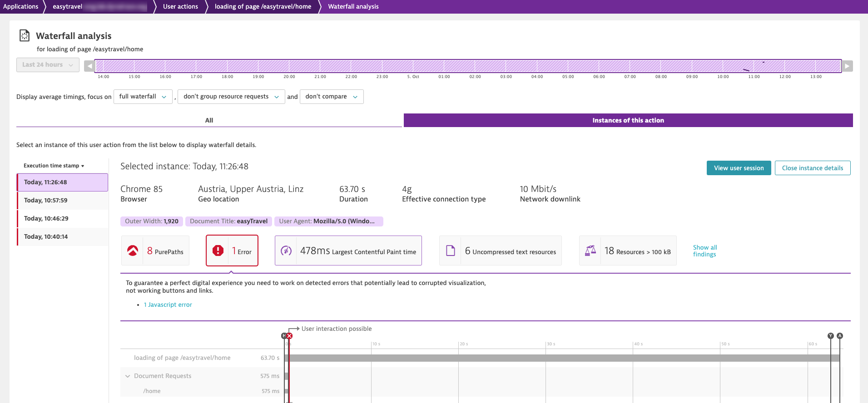Shift timeline forward with right arrow
The image size is (868, 403).
pos(848,66)
